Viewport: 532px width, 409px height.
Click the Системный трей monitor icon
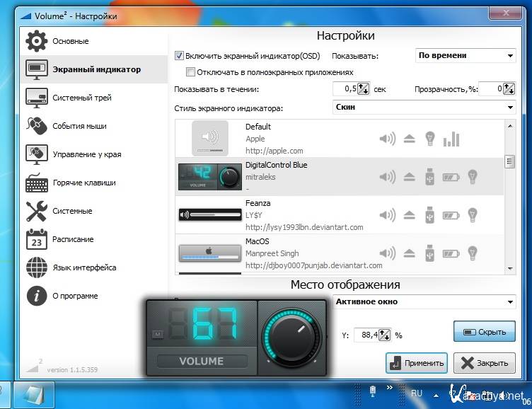coord(37,98)
